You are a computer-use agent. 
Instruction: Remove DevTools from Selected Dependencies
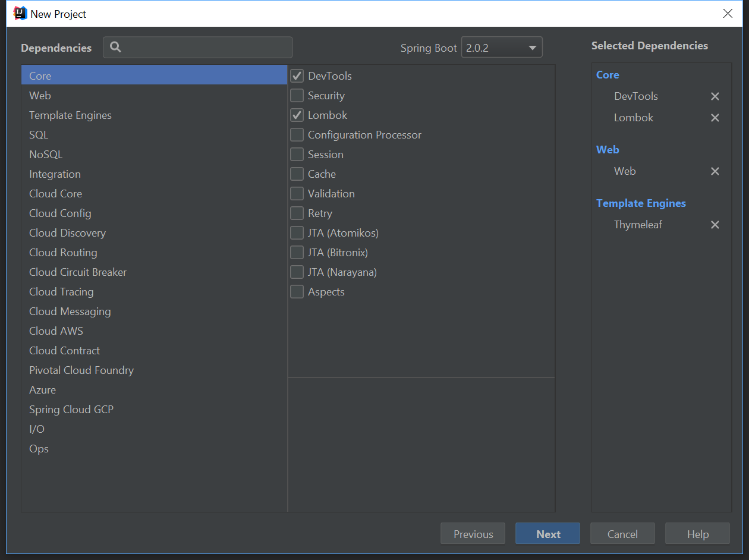point(715,96)
